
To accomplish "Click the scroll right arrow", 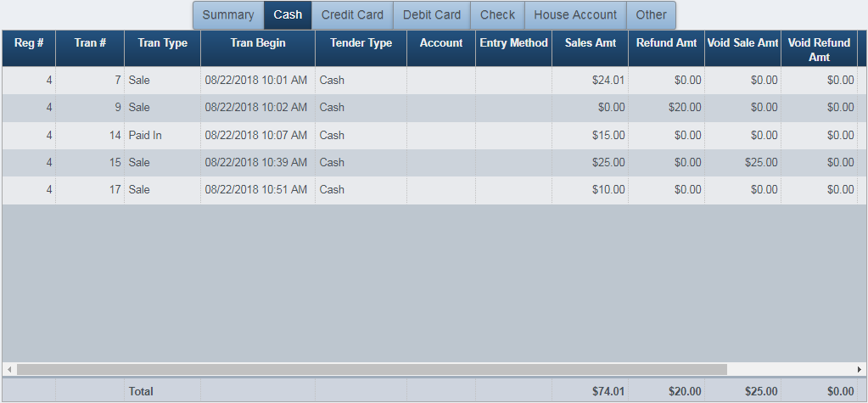I will (860, 370).
